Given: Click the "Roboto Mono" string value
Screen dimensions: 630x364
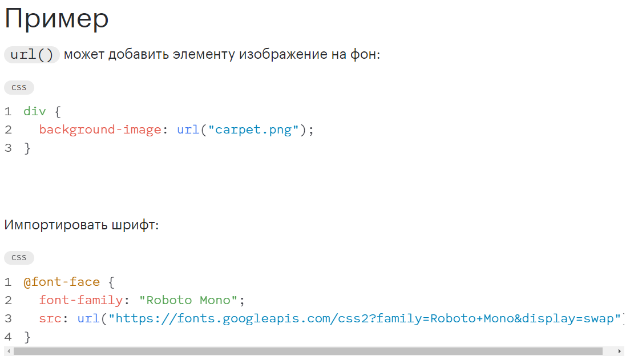Looking at the screenshot, I should (188, 301).
